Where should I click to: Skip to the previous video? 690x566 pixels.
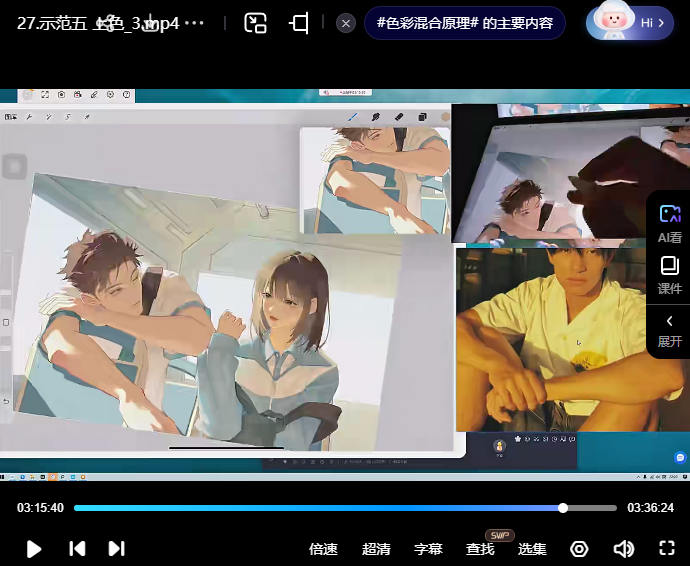(x=77, y=548)
